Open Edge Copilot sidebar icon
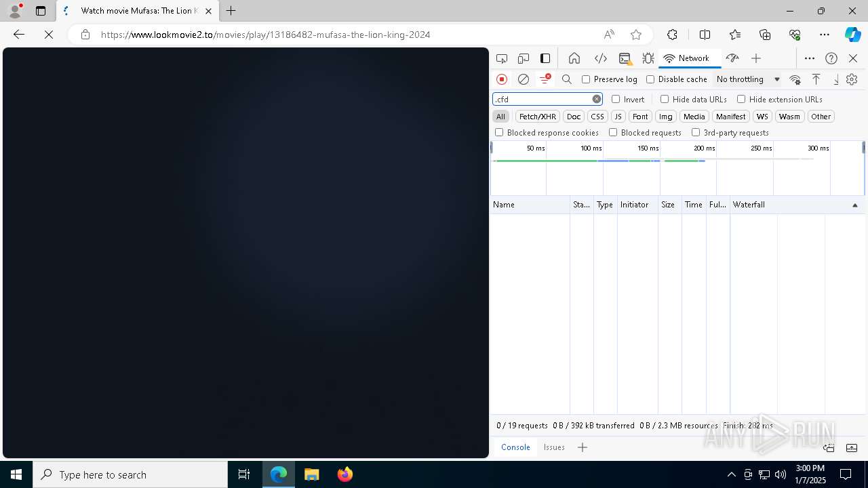The image size is (868, 488). coord(852,35)
